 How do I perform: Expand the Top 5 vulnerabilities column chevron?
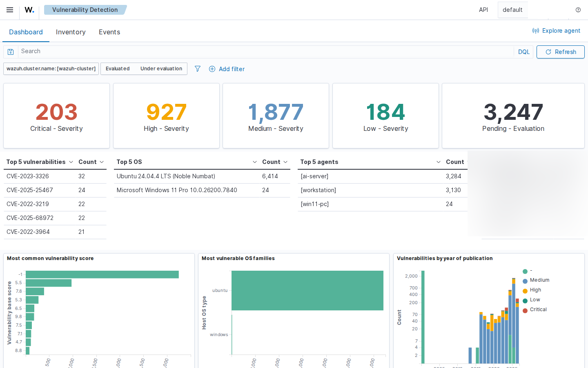(x=71, y=162)
